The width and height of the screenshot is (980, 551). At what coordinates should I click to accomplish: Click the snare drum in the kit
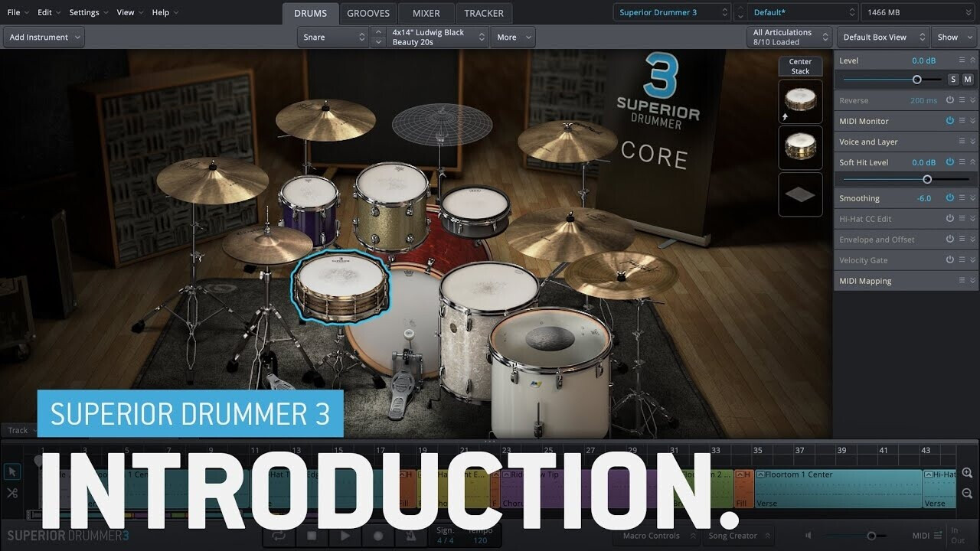click(341, 285)
